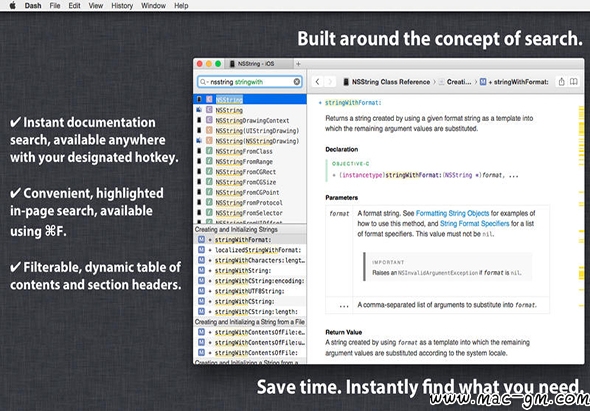The height and width of the screenshot is (411, 590).
Task: Click the Share icon in the toolbar
Action: (561, 82)
